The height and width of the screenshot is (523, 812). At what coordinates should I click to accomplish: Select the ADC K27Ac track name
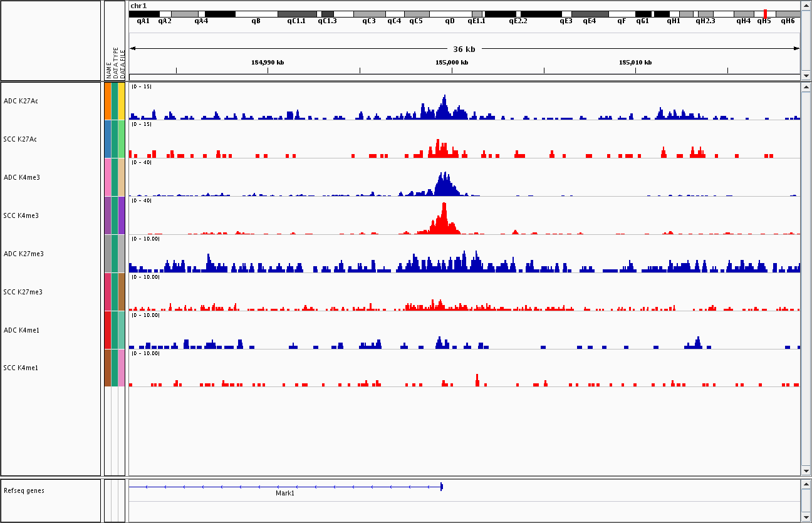pos(21,101)
